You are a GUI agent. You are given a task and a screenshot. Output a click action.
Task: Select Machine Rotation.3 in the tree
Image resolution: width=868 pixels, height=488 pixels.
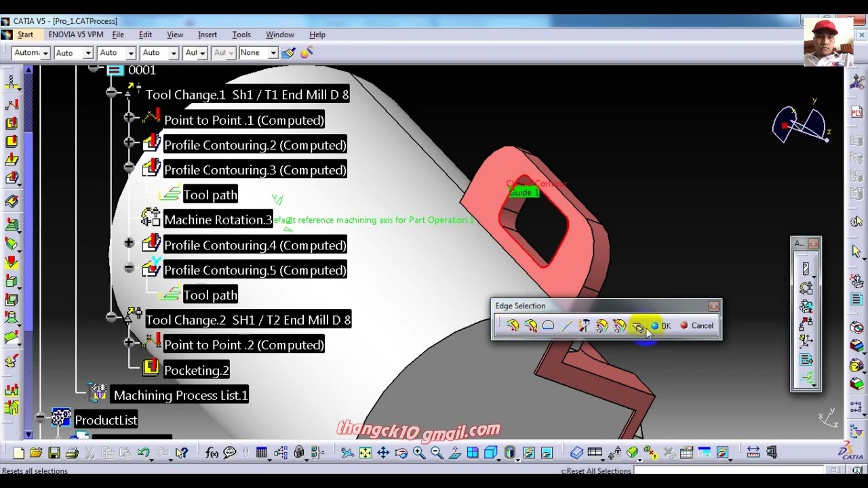click(218, 220)
